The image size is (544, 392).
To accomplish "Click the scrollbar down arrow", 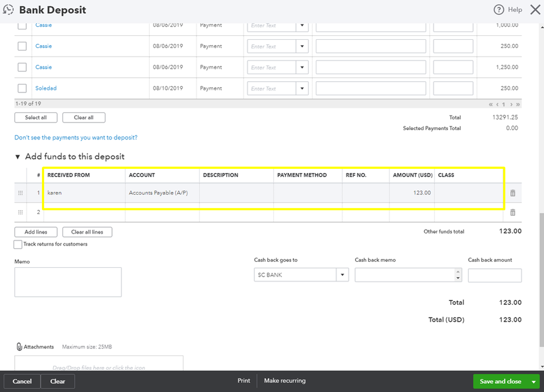I will (542, 366).
